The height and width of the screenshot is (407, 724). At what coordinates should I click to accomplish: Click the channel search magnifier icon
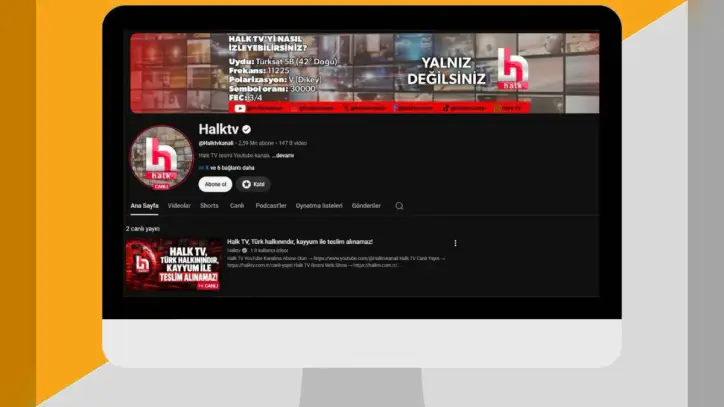point(399,206)
